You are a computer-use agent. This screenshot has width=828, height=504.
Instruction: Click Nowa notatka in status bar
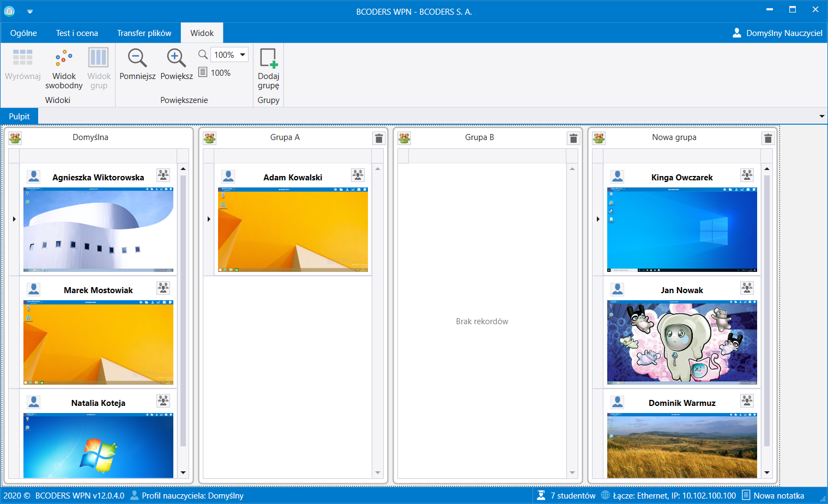(773, 495)
